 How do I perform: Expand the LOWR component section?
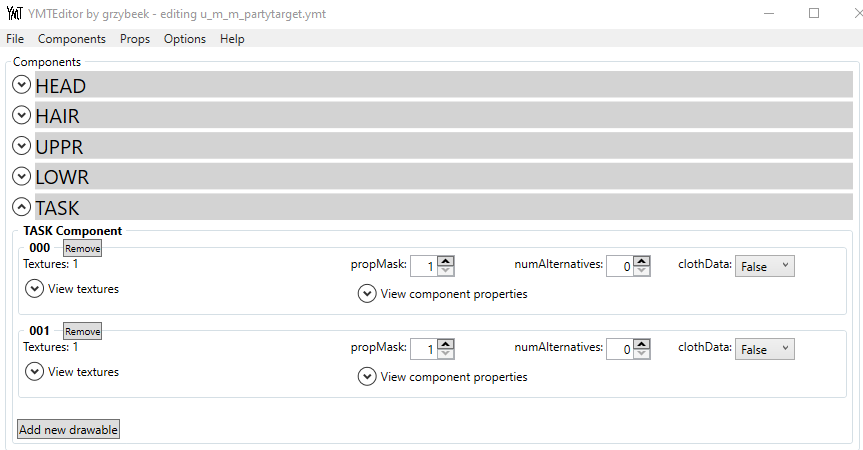pyautogui.click(x=21, y=177)
